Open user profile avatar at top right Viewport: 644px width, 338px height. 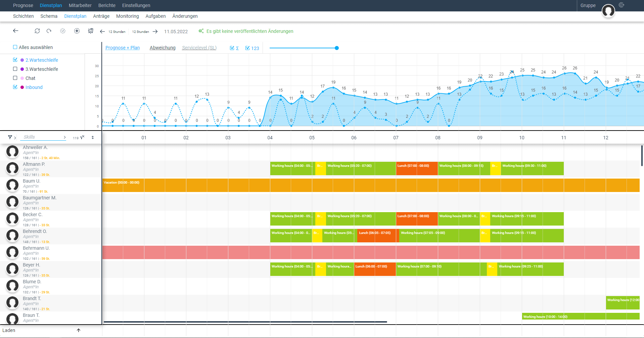(x=608, y=11)
